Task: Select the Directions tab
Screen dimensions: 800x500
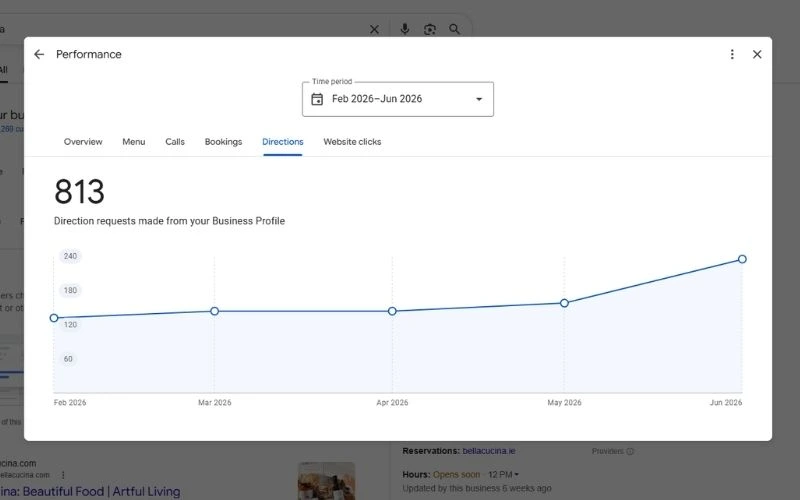Action: coord(283,142)
